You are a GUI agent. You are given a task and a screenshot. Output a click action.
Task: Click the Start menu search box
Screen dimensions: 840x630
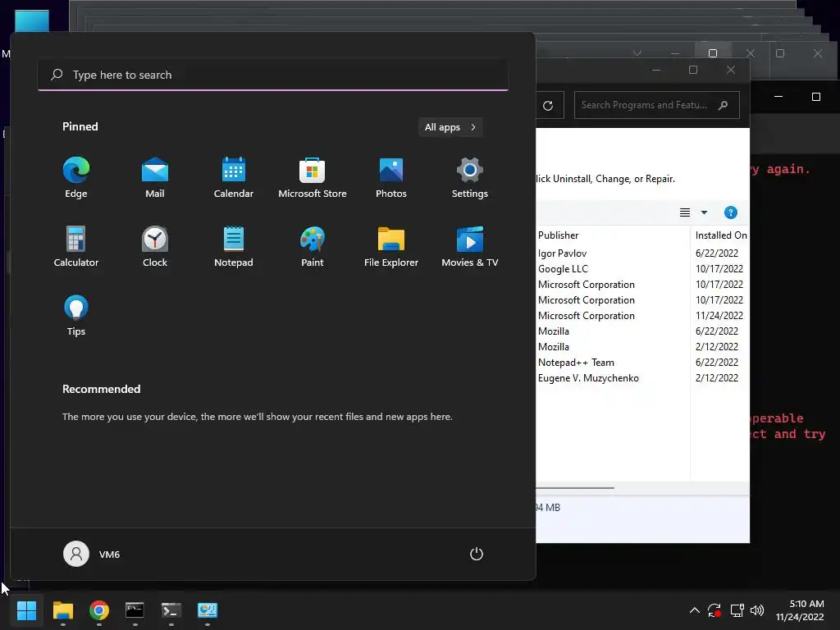pos(273,75)
